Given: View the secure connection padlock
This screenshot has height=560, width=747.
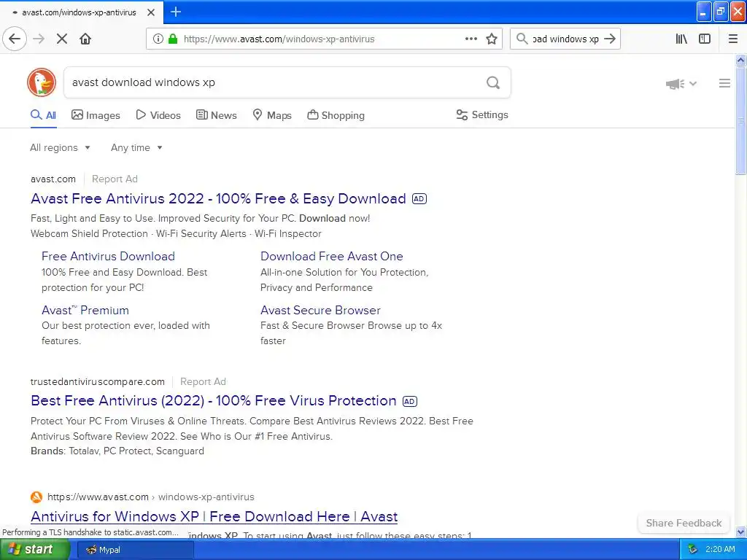Looking at the screenshot, I should pyautogui.click(x=173, y=39).
